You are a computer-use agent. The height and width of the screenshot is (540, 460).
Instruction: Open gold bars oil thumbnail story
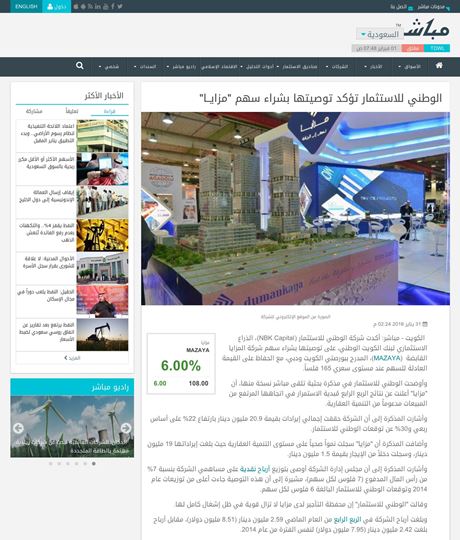pyautogui.click(x=102, y=235)
